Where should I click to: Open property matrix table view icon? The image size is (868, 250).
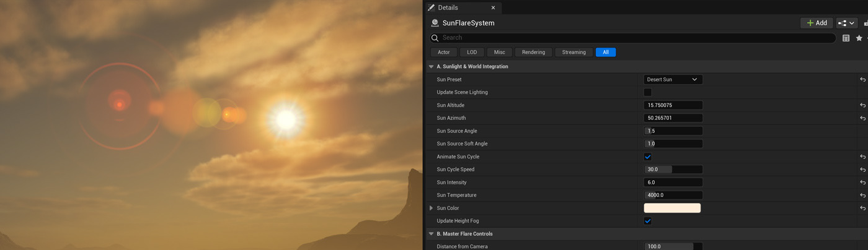coord(846,38)
